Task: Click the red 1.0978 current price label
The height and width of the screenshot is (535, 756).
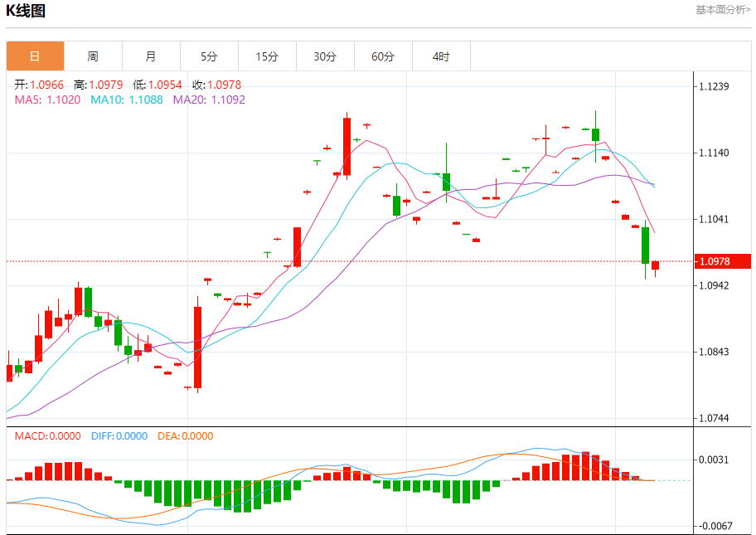Action: point(722,261)
